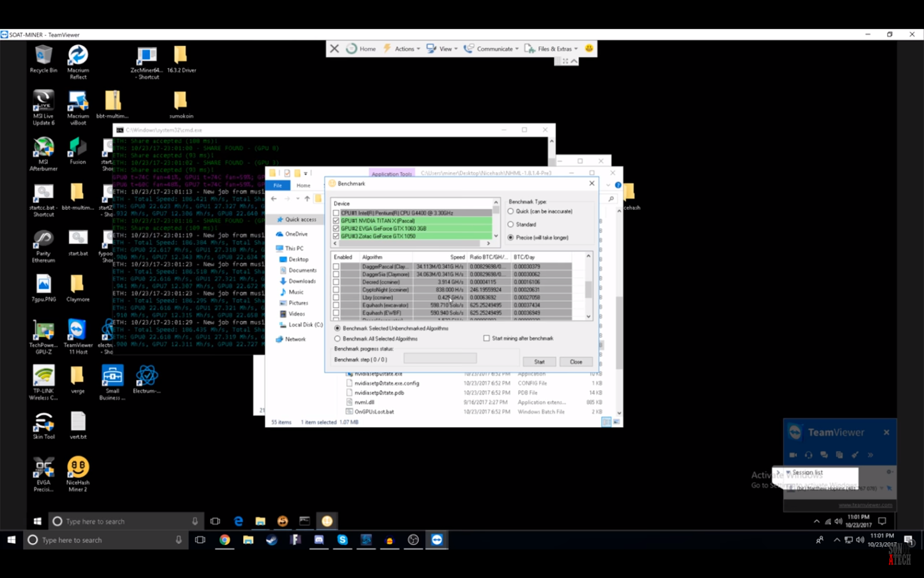
Task: Choose Benchmark All Selected Algorithms option
Action: [x=337, y=339]
